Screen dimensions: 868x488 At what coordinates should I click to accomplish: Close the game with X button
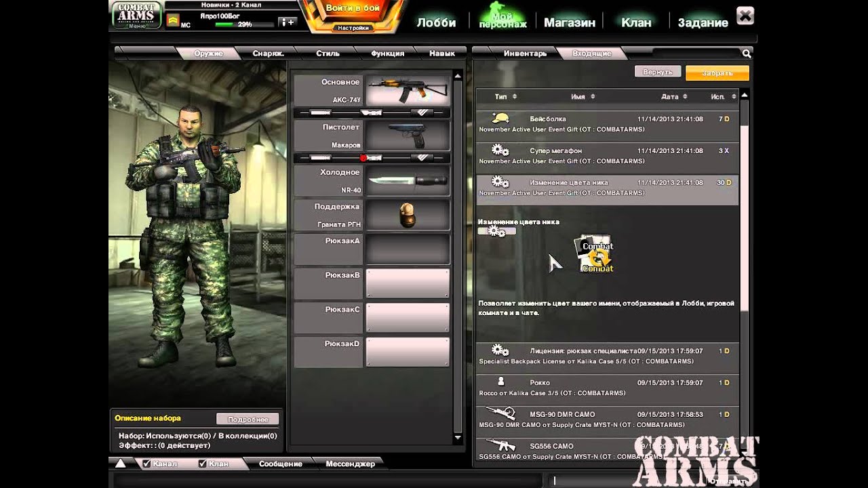point(745,15)
